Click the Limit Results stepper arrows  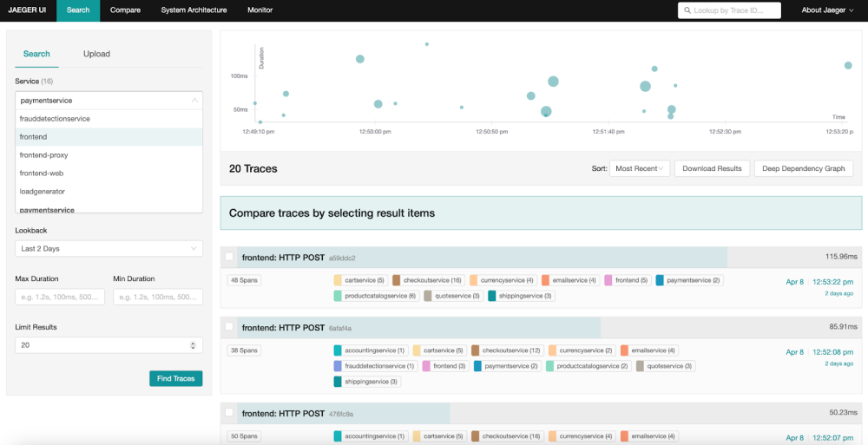193,345
